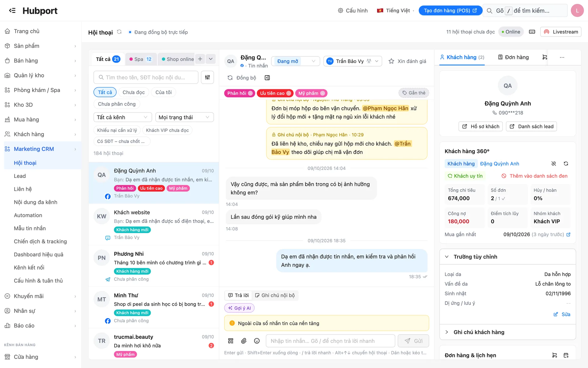Open the more options ellipsis in customer panel
588x368 pixels.
[562, 57]
